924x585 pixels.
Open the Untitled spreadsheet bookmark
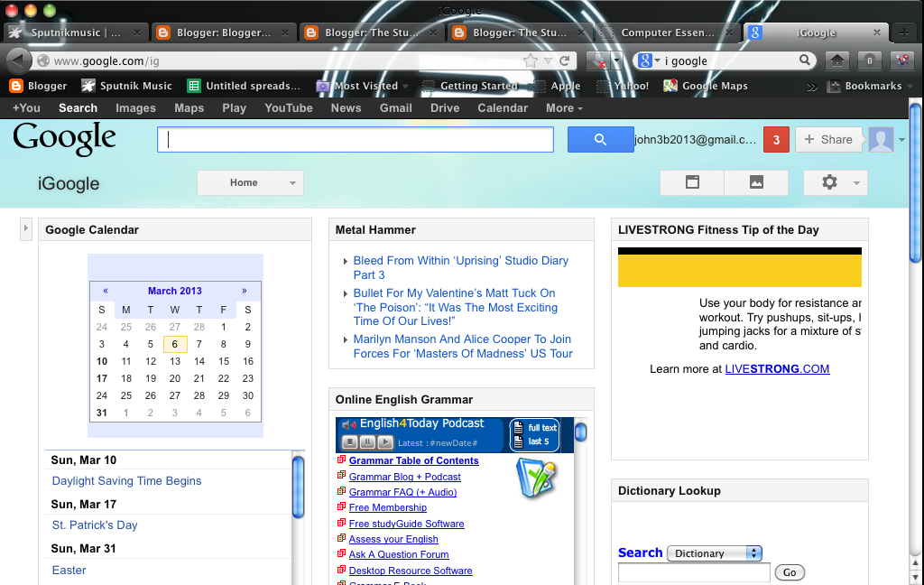coord(244,86)
